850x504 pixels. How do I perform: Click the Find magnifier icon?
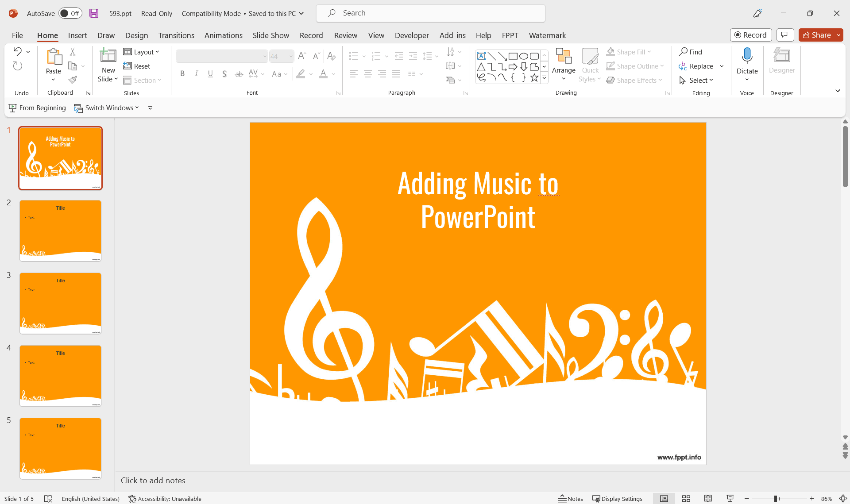tap(684, 52)
